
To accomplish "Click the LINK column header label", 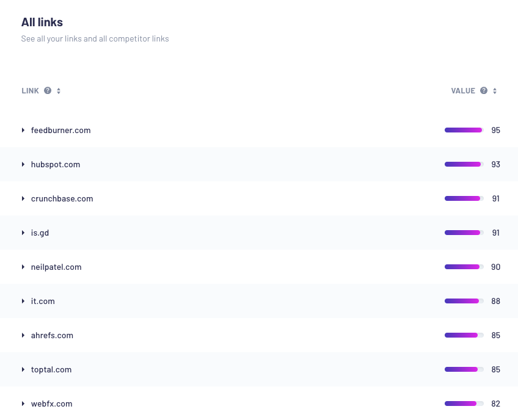I will pyautogui.click(x=31, y=91).
